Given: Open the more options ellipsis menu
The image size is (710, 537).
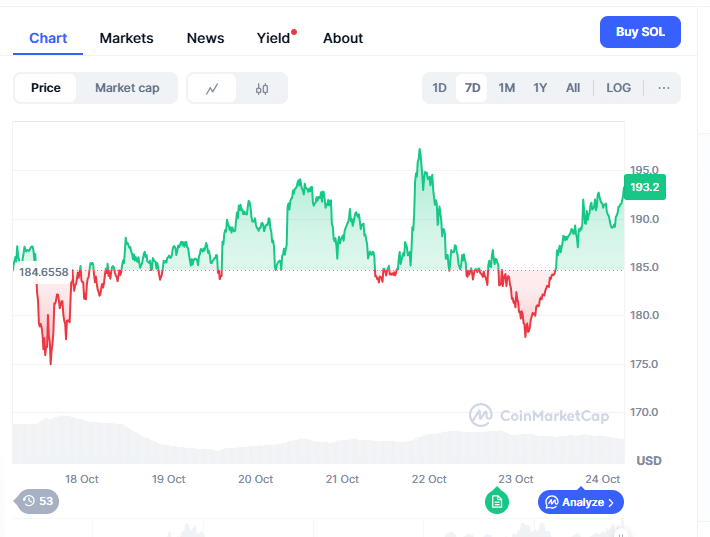Looking at the screenshot, I should click(x=664, y=88).
